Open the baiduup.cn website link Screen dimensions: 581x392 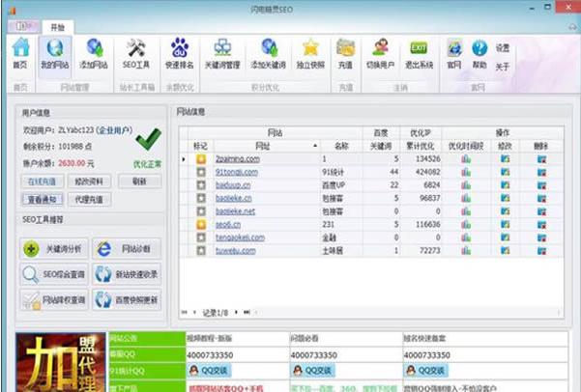point(235,184)
